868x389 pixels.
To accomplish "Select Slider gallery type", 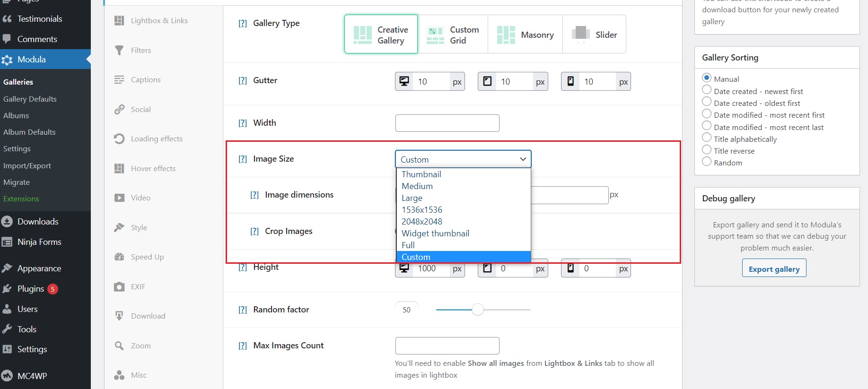I will click(594, 34).
